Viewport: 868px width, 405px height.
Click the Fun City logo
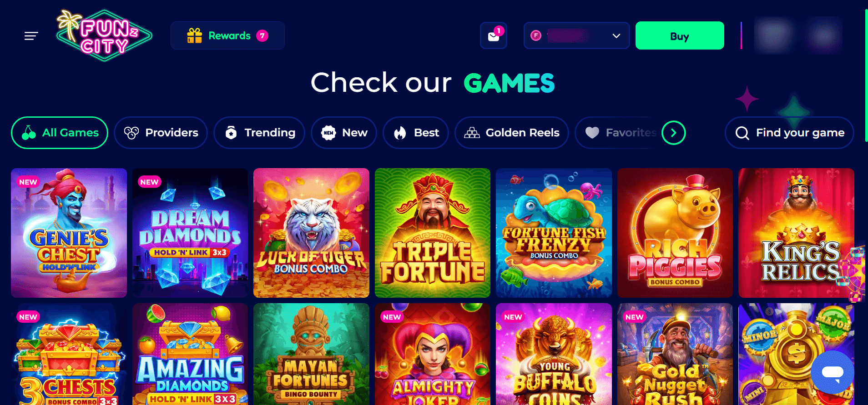(x=104, y=35)
